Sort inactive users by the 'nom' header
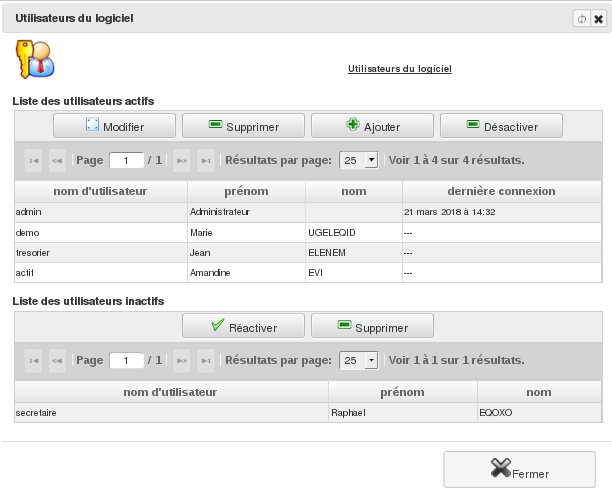This screenshot has width=612, height=502. (539, 392)
